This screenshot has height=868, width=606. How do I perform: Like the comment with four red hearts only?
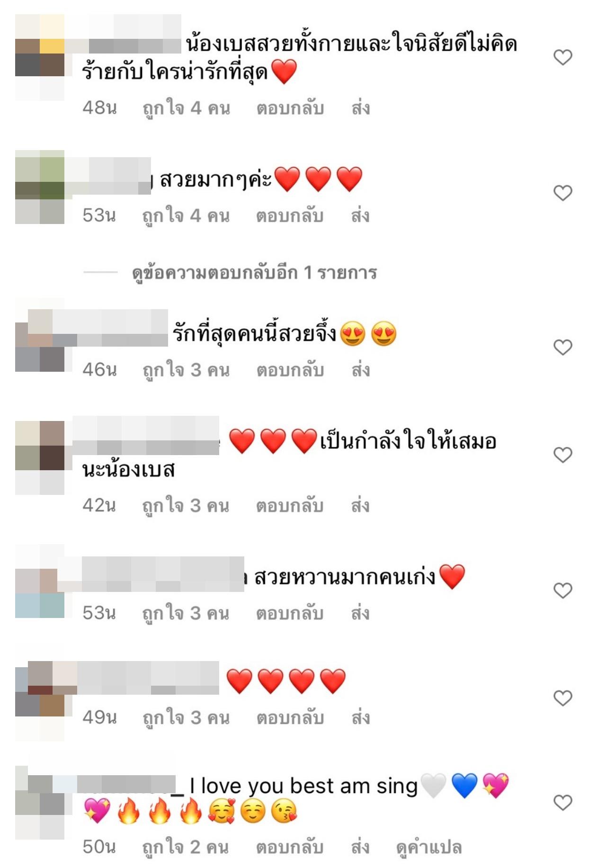[563, 698]
